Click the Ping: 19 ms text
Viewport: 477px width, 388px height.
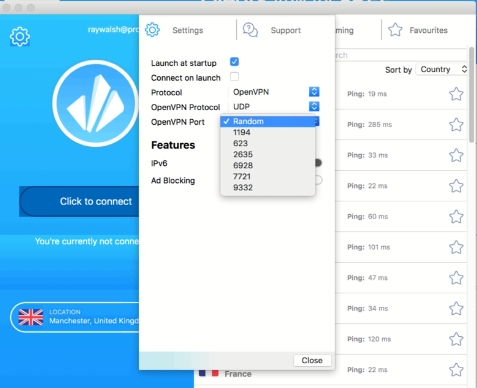367,94
